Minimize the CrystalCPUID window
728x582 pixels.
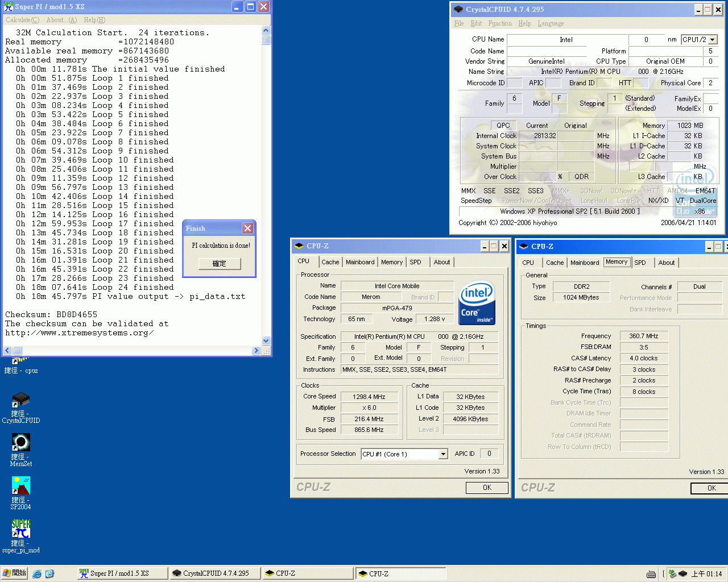698,10
